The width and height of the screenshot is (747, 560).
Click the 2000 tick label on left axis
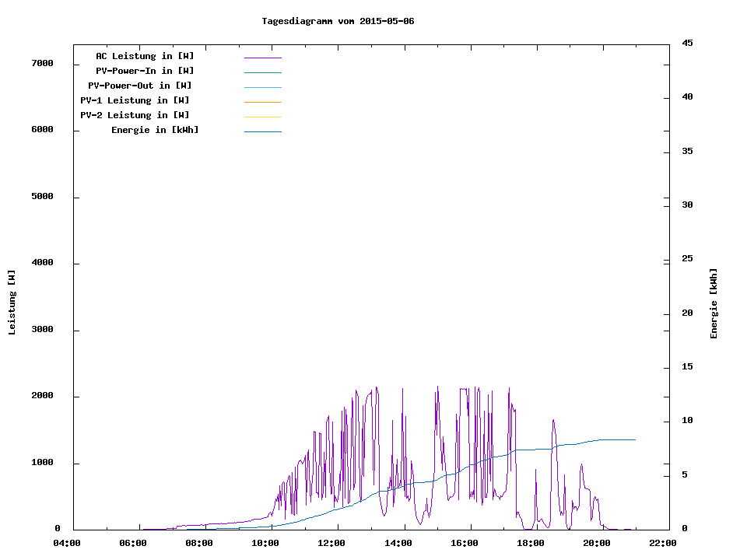[x=42, y=396]
